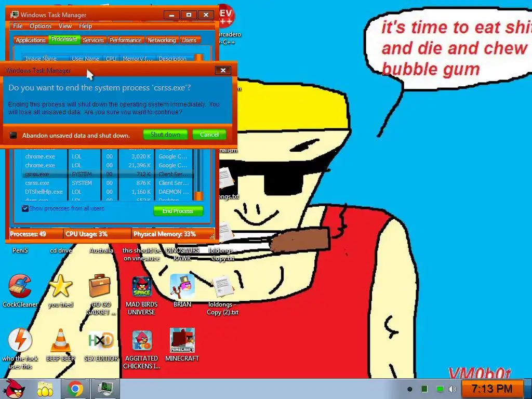The width and height of the screenshot is (532, 399).
Task: Select the DTShellHlp.exe process row
Action: coord(108,192)
